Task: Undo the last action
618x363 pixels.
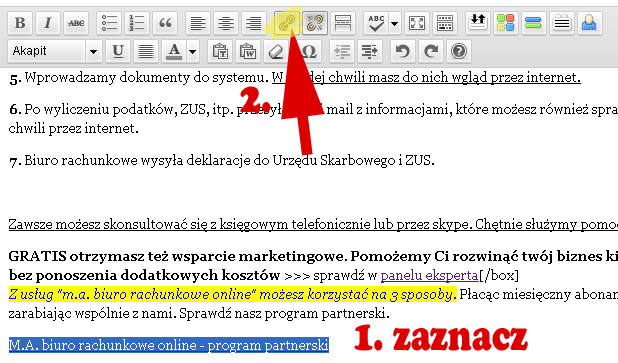Action: pyautogui.click(x=402, y=51)
